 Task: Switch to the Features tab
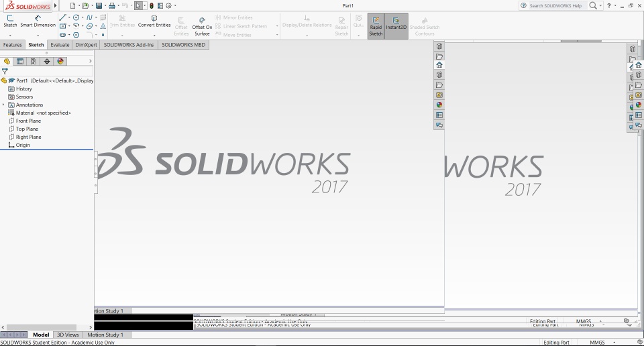tap(12, 45)
